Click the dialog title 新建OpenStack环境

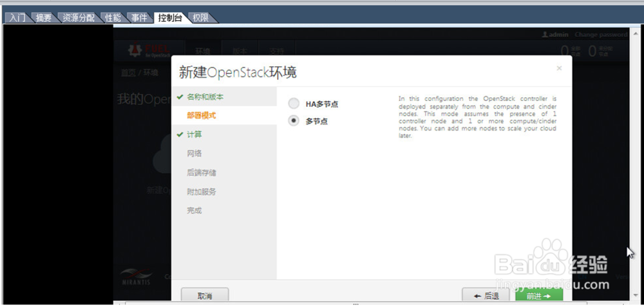point(238,73)
